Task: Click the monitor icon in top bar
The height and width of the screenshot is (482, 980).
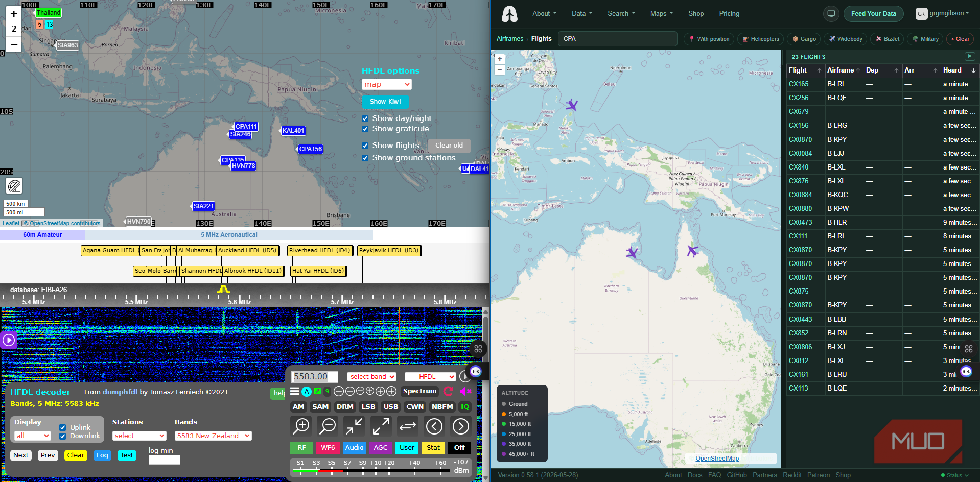Action: (x=831, y=14)
